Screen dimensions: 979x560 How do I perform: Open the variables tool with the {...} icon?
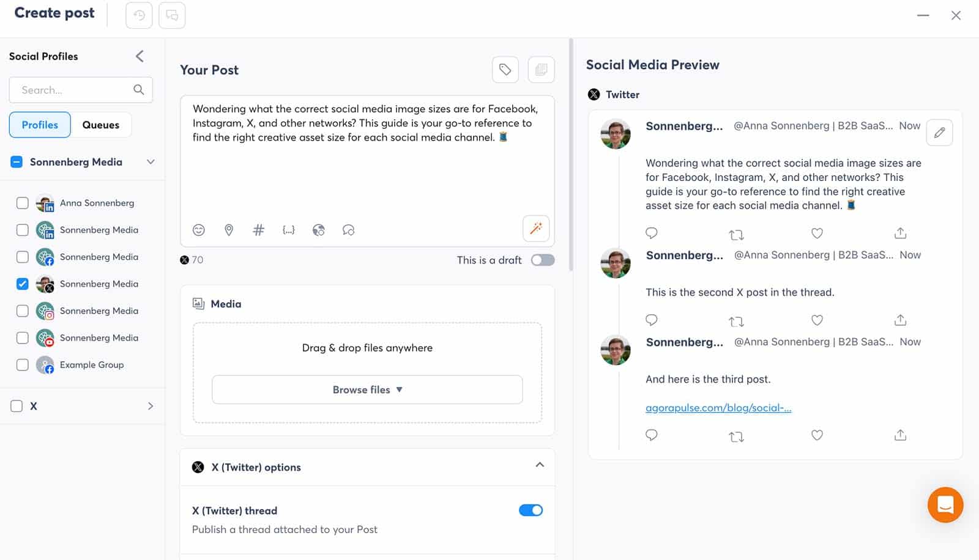pyautogui.click(x=288, y=230)
